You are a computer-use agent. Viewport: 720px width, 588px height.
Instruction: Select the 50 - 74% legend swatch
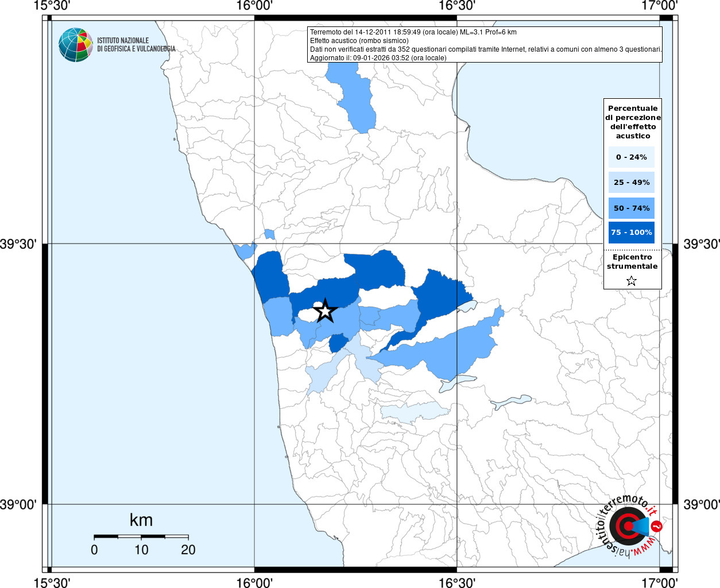point(632,208)
